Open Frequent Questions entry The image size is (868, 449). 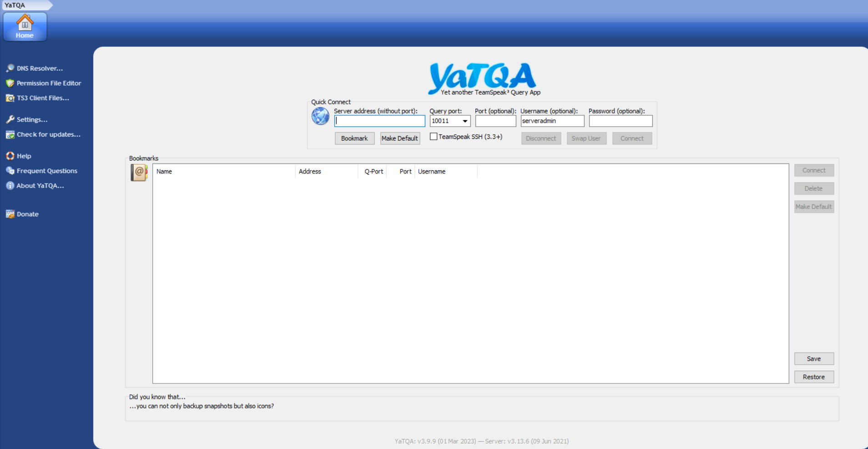[x=47, y=171]
